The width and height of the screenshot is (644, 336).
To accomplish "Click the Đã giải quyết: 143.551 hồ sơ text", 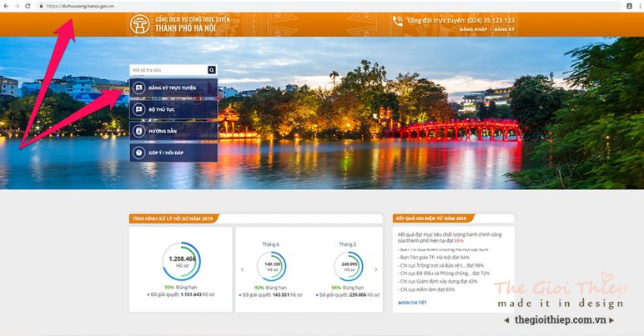I will 270,295.
